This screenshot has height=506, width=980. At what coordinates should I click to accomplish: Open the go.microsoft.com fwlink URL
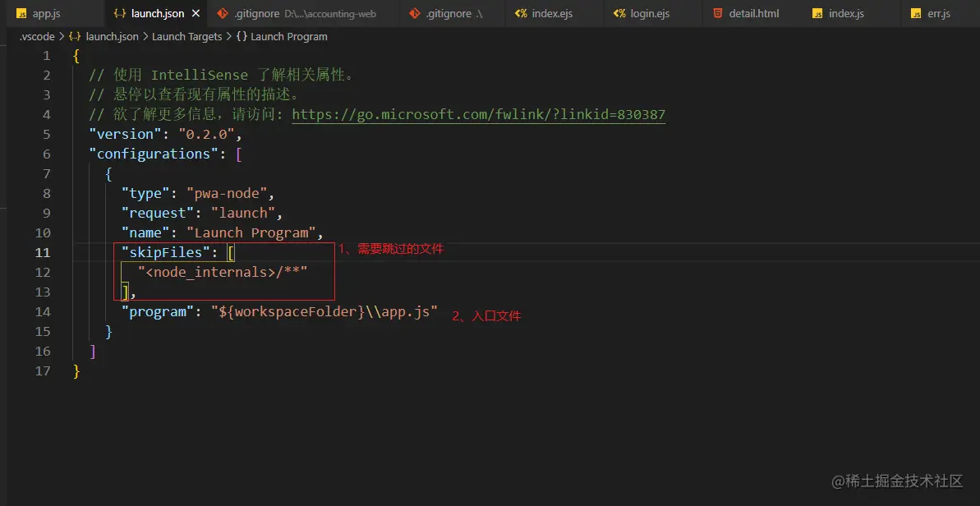tap(479, 114)
